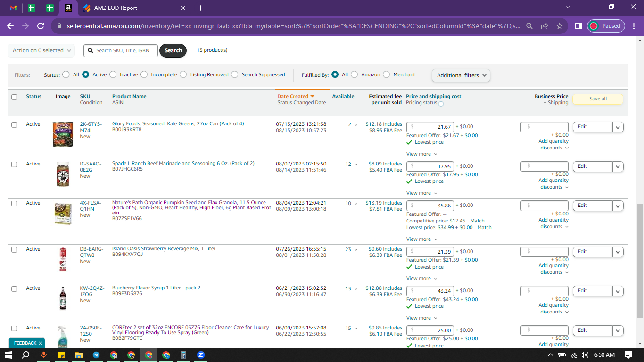The width and height of the screenshot is (644, 362).
Task: Edit the Business Price field for Blueberry Syrup
Action: pos(544,291)
